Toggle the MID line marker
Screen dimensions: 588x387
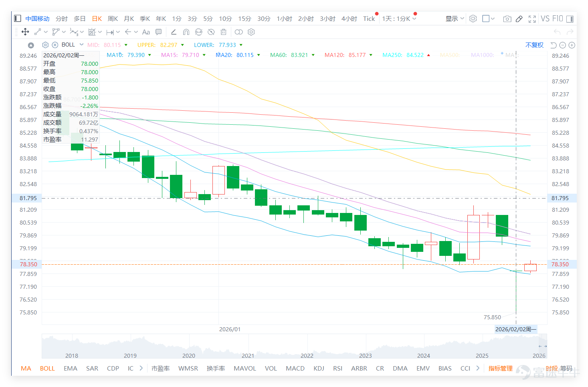[x=126, y=45]
